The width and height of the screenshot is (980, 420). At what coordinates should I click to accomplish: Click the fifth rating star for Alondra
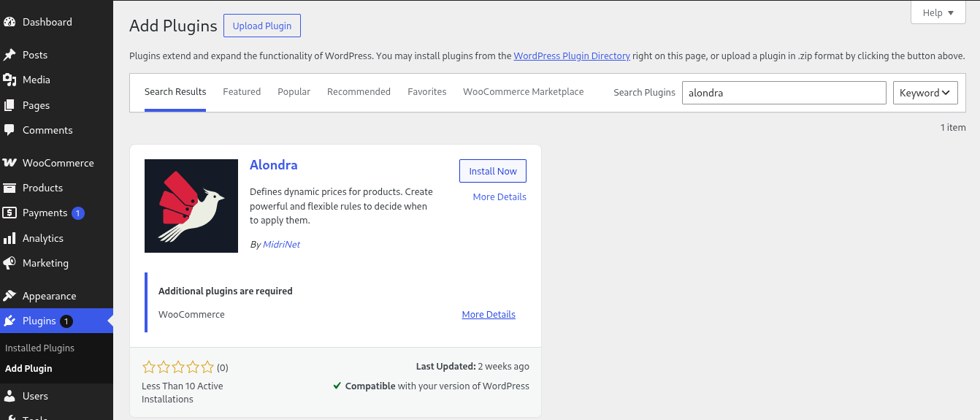click(207, 367)
